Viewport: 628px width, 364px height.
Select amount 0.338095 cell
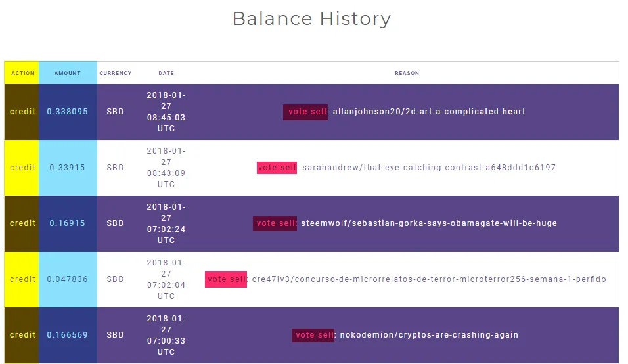coord(68,112)
